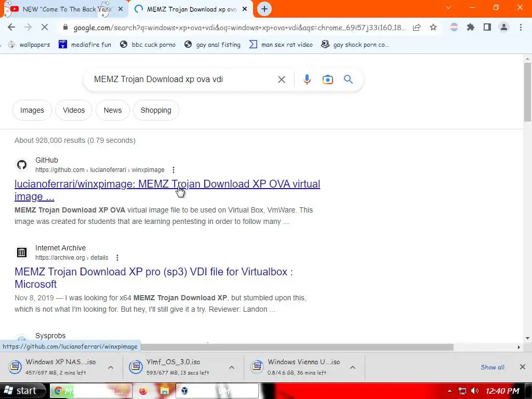
Task: Click the volume speaker tray icon
Action: 475,391
